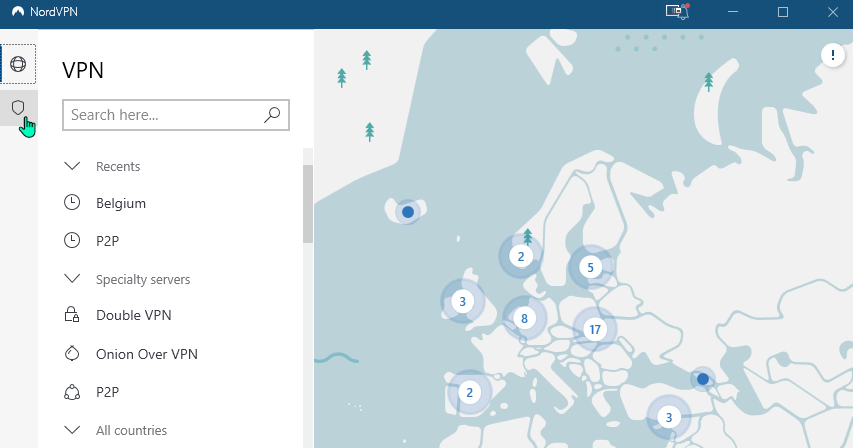Choose Double VPN specialty server
The image size is (853, 448).
tap(133, 315)
